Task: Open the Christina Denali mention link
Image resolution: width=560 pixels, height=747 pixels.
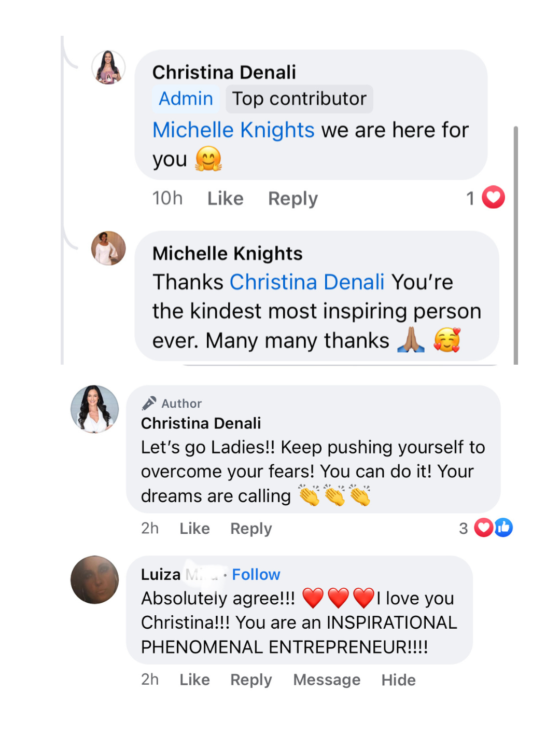Action: pyautogui.click(x=307, y=282)
